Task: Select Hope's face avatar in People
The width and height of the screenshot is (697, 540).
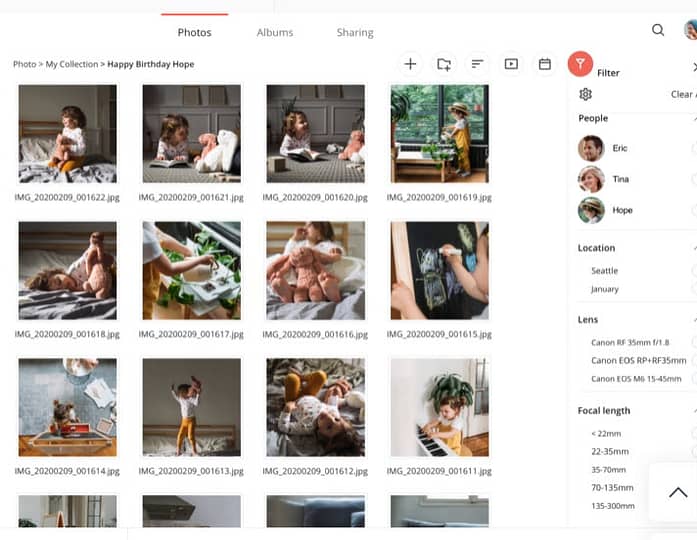Action: pyautogui.click(x=591, y=210)
